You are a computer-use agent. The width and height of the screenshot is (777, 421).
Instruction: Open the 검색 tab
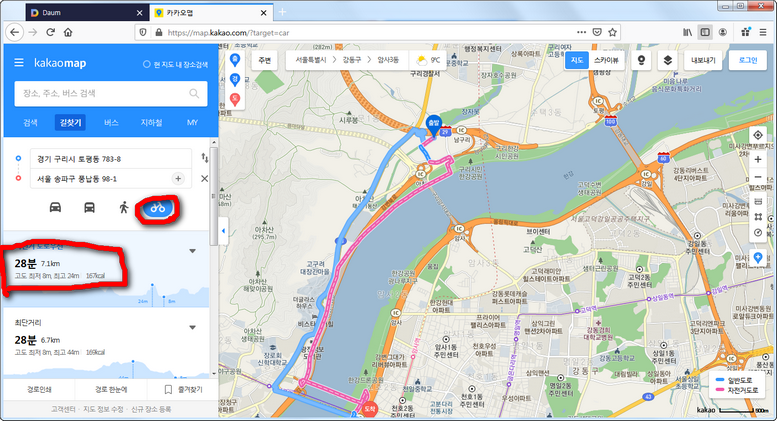30,122
